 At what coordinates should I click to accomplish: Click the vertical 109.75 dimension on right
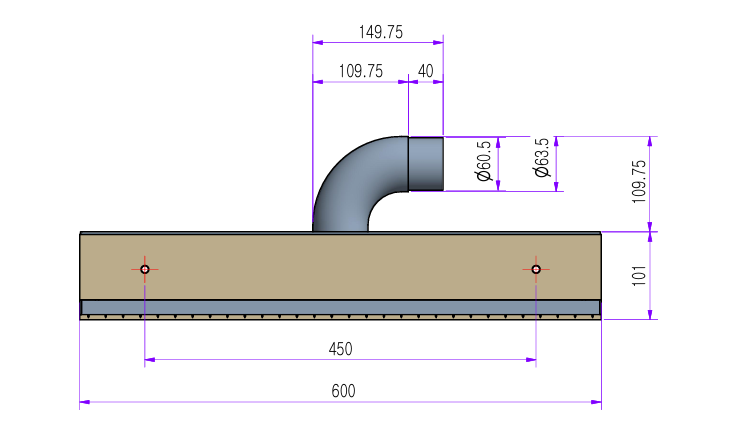tap(639, 182)
